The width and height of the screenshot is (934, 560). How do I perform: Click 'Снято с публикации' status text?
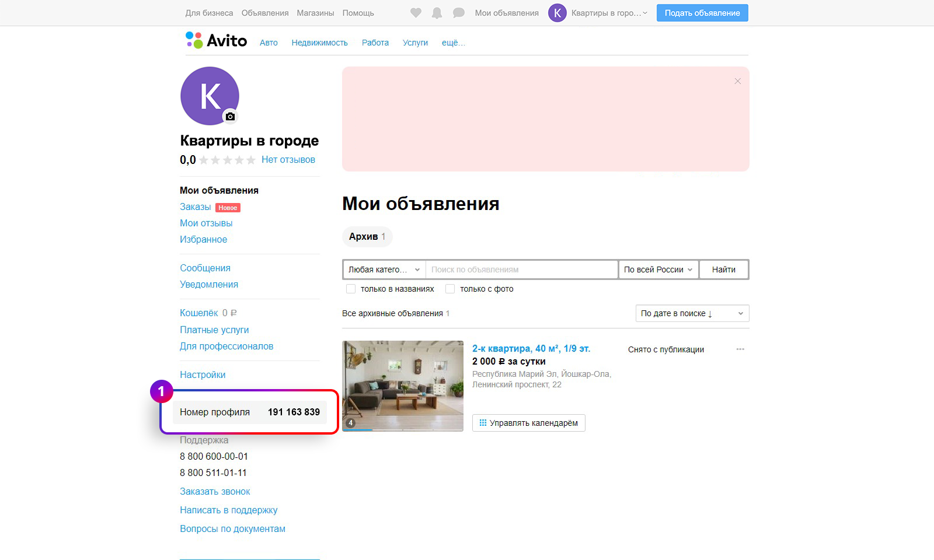tap(666, 349)
